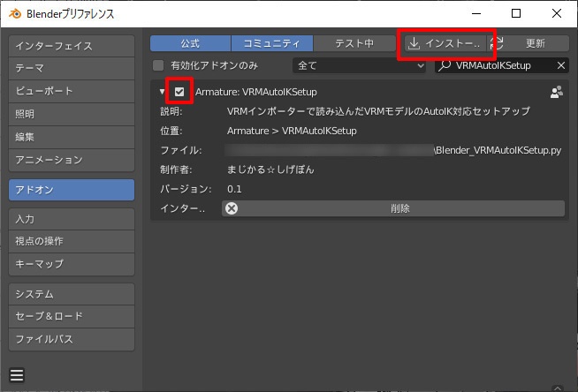Toggle the コミュニティ filter

[x=272, y=43]
